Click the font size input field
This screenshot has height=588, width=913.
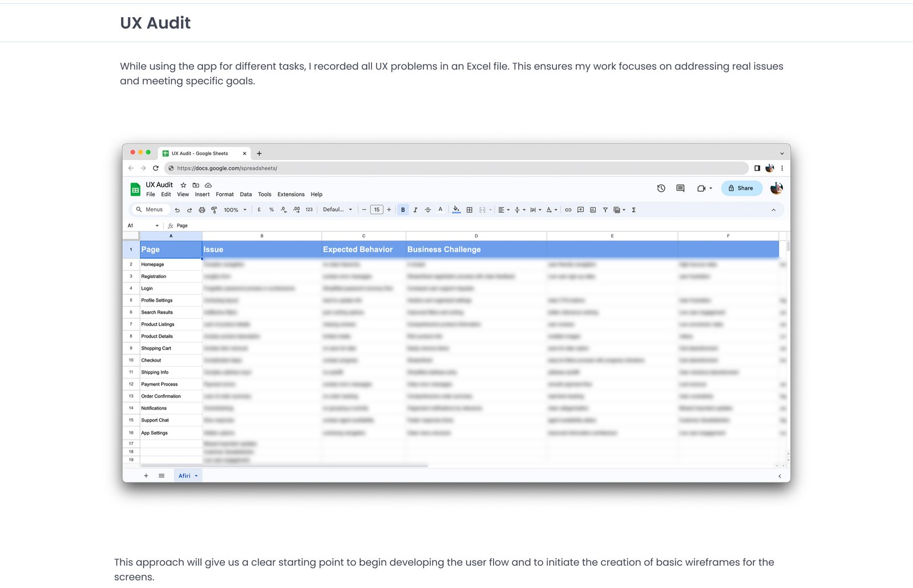(x=377, y=210)
